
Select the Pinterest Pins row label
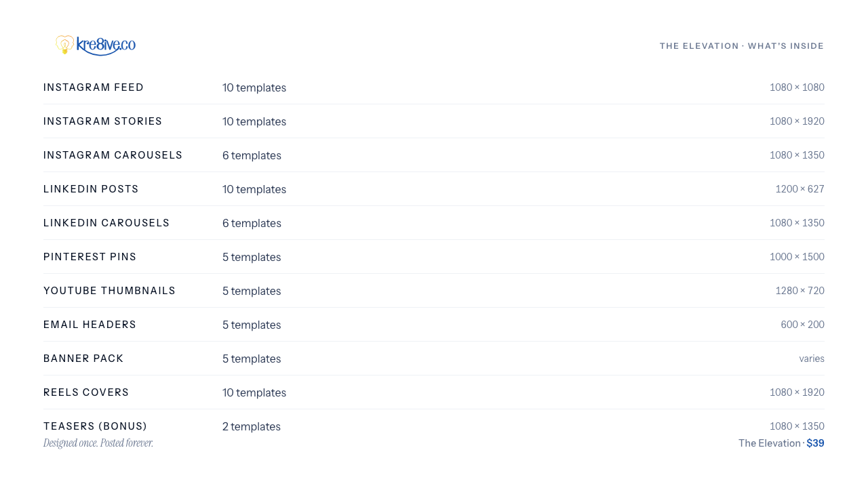point(90,257)
